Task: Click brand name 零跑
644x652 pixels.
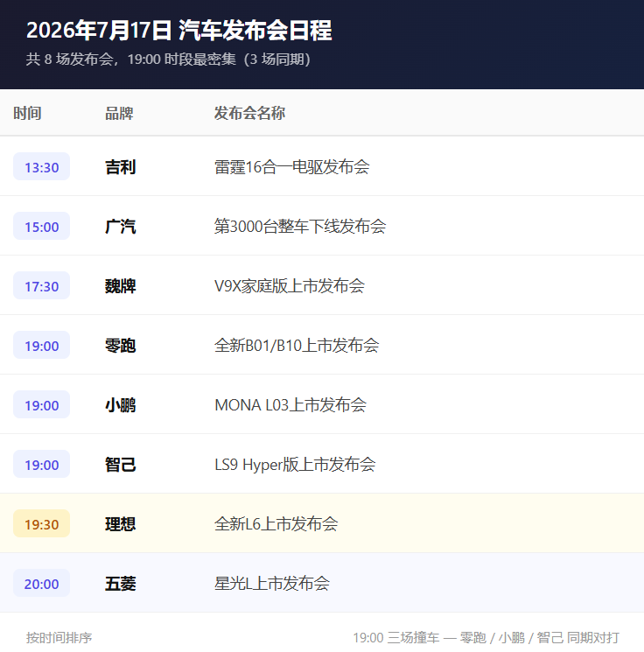Action: point(121,346)
